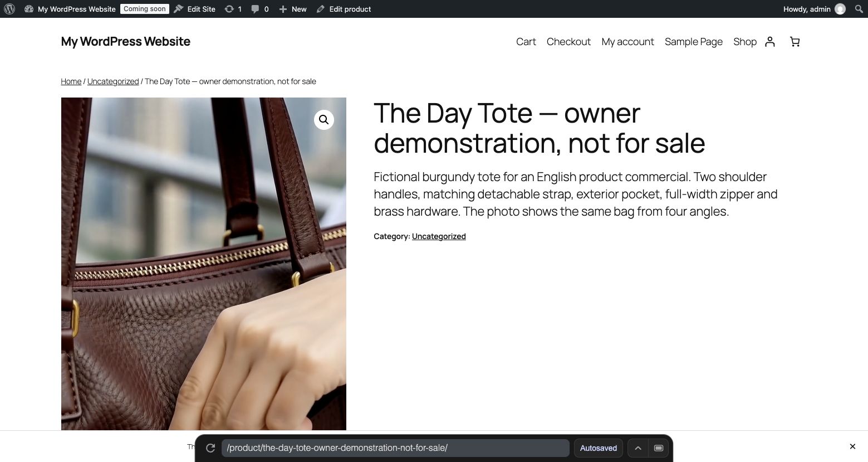Open the WordPress logo menu in admin bar

pos(9,9)
